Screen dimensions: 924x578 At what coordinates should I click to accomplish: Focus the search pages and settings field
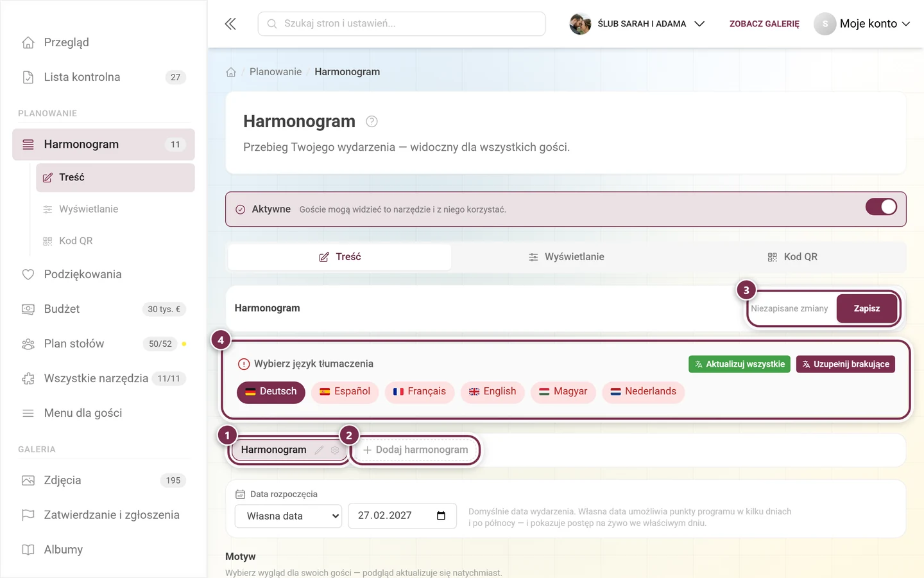tap(402, 24)
